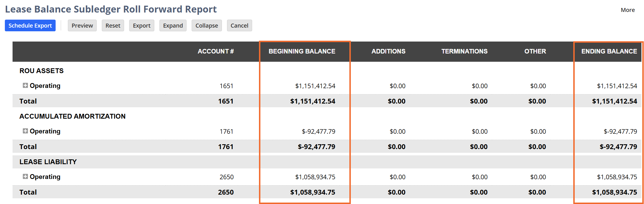Click account number 1651 in ROU Operating row
Screen dimensions: 644x204
(x=226, y=86)
